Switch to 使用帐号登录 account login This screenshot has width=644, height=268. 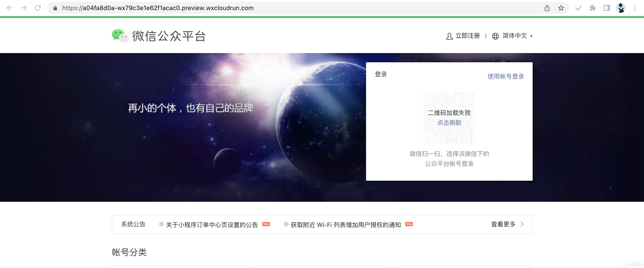(x=505, y=76)
